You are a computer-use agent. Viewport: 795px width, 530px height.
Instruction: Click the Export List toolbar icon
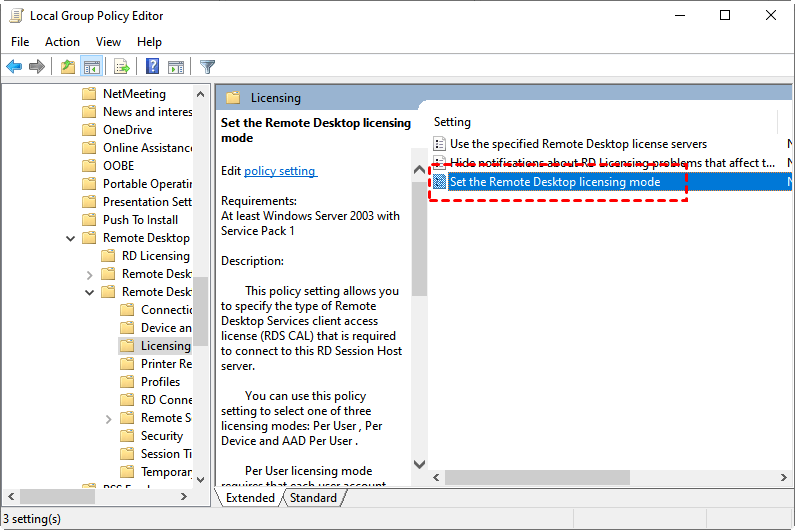pos(122,66)
